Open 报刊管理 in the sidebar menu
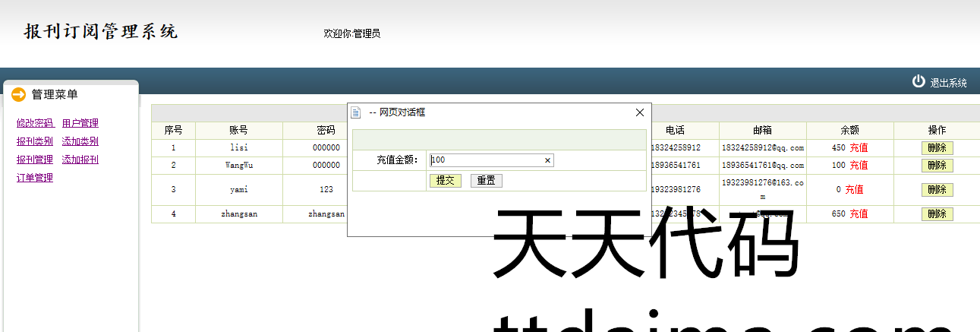The image size is (980, 332). 35,160
